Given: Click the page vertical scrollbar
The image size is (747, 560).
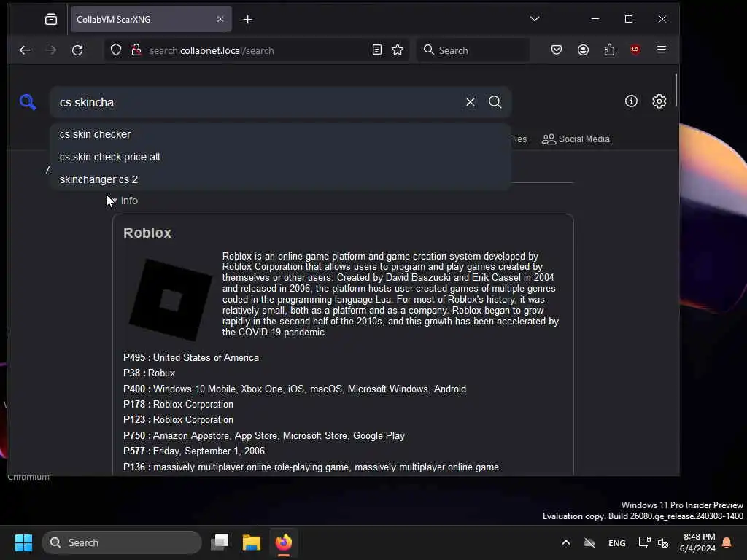Looking at the screenshot, I should pyautogui.click(x=676, y=90).
